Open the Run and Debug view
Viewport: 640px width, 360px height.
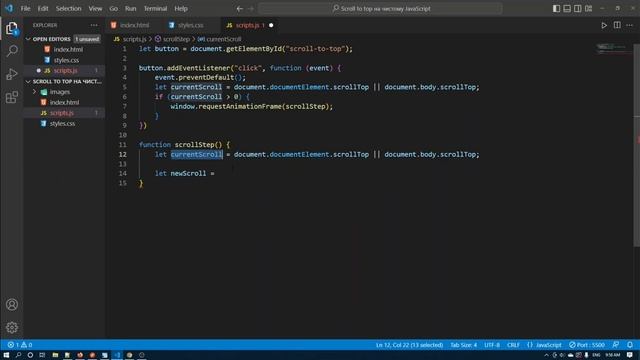coord(12,74)
